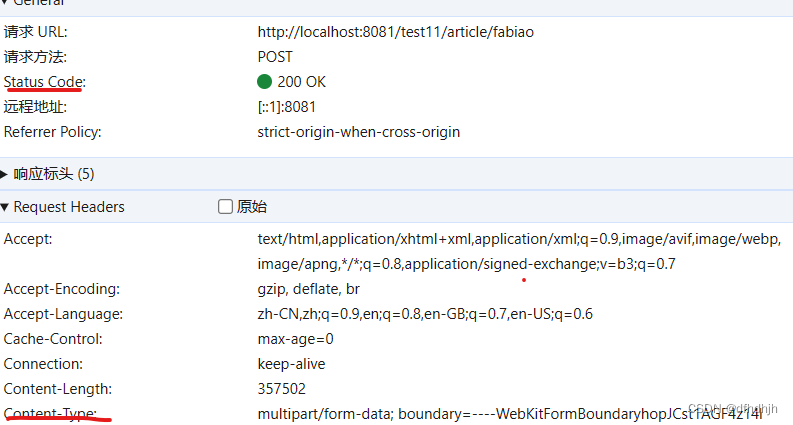Click the Accept header value text/html line
Viewport: 793px width, 425px height.
tap(519, 239)
